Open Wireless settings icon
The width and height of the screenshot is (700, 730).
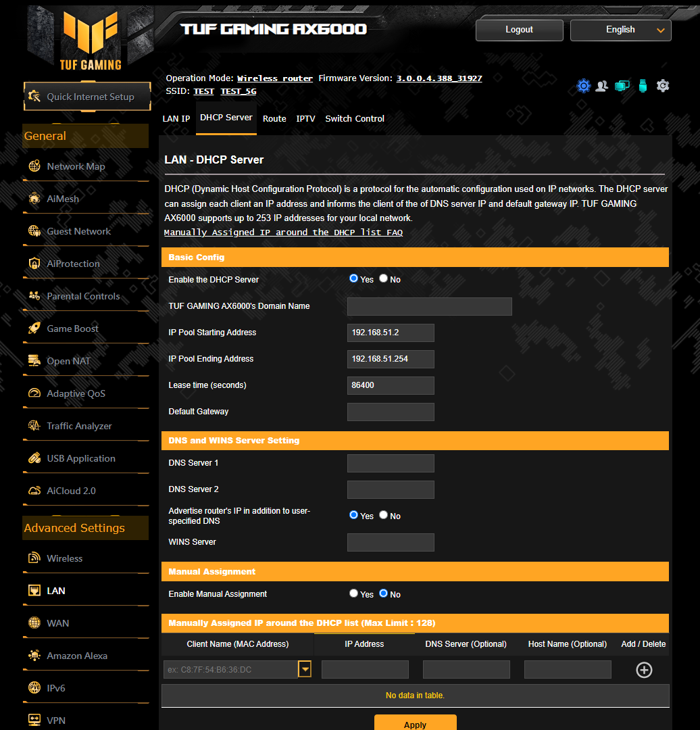coord(34,558)
